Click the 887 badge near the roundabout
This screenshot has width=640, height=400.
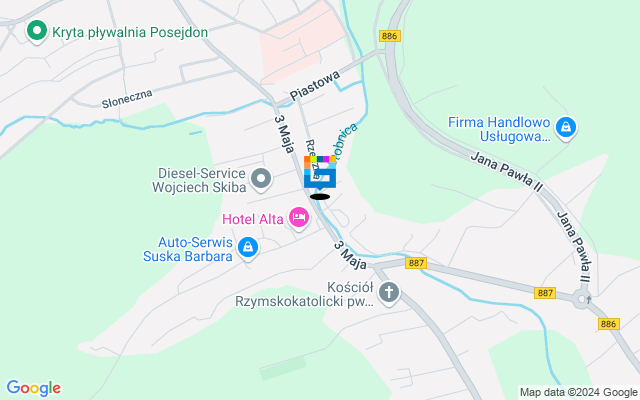tap(545, 293)
